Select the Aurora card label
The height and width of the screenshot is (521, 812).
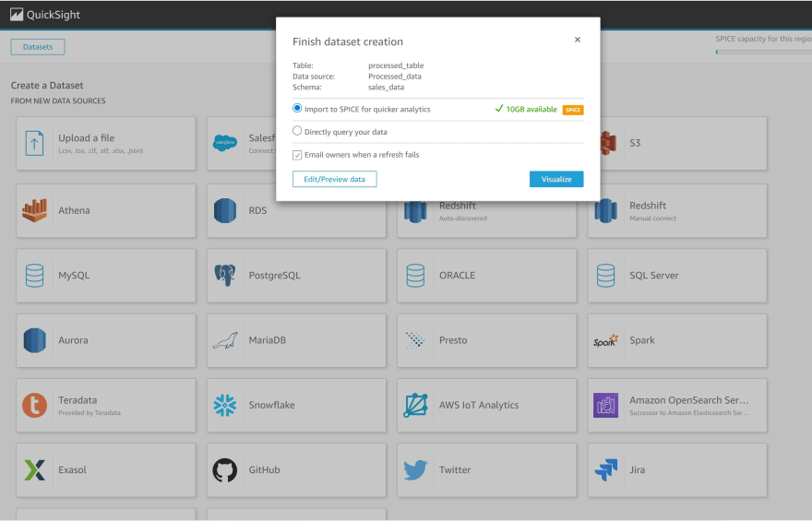click(x=73, y=340)
